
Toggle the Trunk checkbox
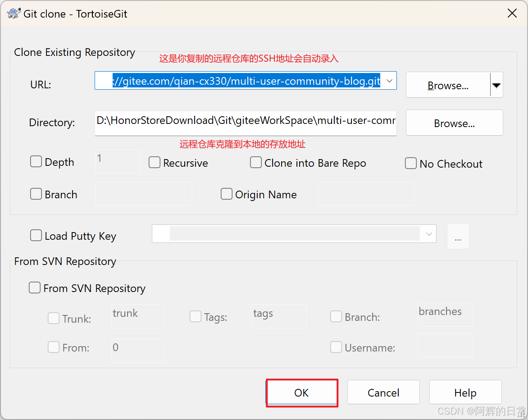54,318
